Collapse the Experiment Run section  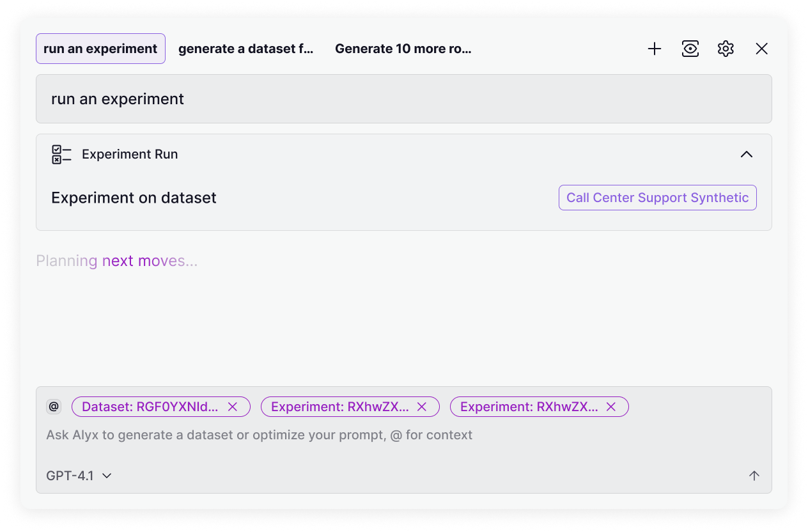746,154
